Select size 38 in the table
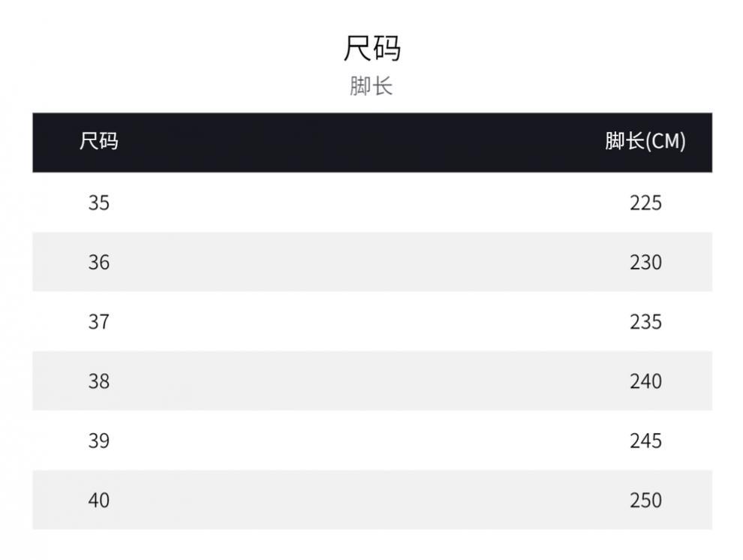This screenshot has height=560, width=743. pos(99,381)
